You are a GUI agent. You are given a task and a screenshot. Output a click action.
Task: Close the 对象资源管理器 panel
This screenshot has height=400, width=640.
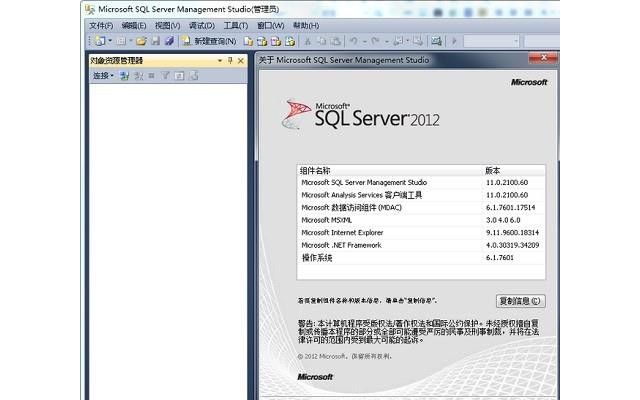[x=241, y=61]
